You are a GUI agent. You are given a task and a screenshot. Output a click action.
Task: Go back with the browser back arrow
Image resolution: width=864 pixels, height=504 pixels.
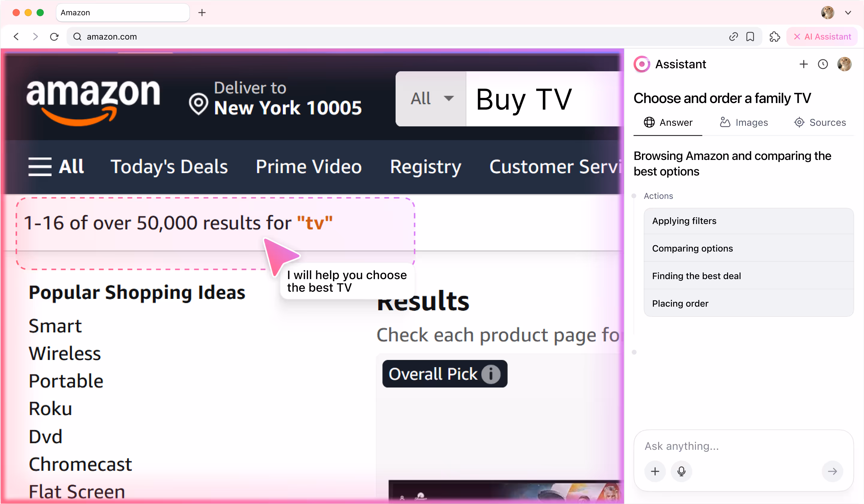16,37
